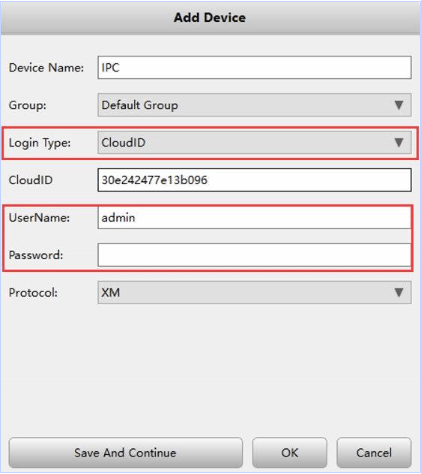The image size is (421, 474).
Task: Click the Add Device title bar
Action: 210,18
